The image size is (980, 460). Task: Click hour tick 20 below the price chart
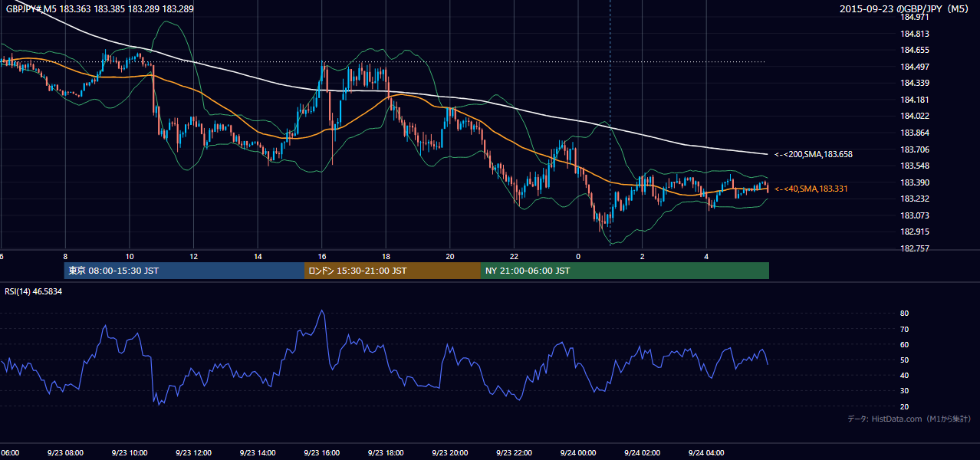450,257
